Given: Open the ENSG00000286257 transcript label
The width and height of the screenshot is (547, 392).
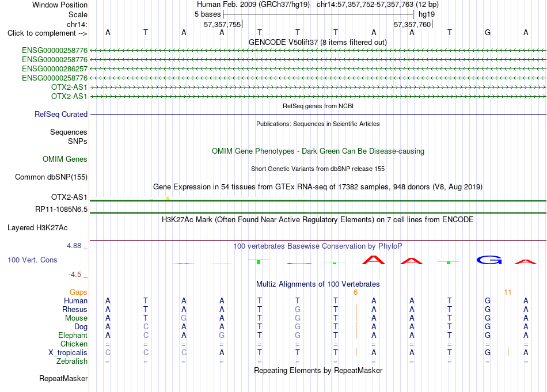Looking at the screenshot, I should pyautogui.click(x=55, y=68).
